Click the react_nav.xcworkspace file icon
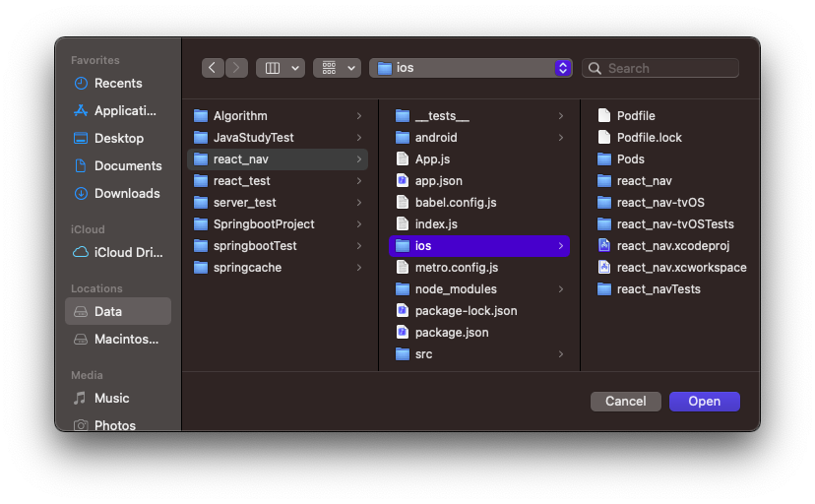The image size is (815, 504). tap(604, 268)
